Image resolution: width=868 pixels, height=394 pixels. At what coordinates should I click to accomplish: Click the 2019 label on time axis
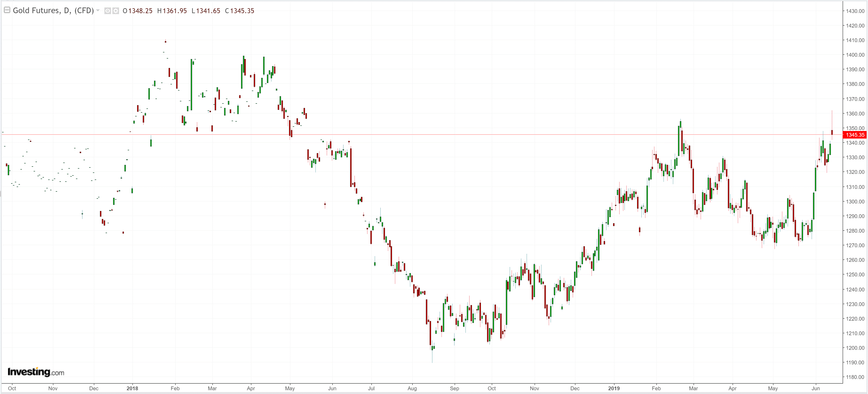pos(614,388)
